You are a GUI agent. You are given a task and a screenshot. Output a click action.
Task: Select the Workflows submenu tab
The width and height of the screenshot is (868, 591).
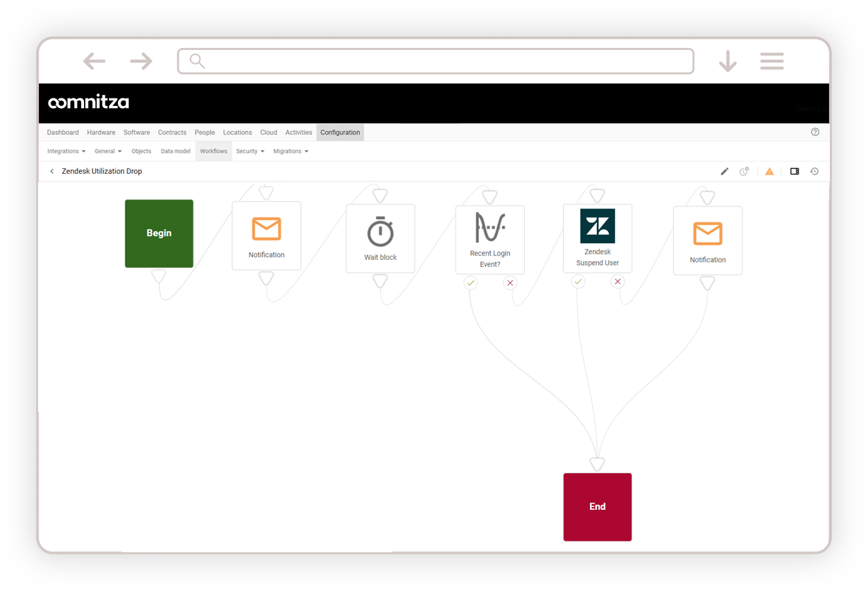click(214, 151)
